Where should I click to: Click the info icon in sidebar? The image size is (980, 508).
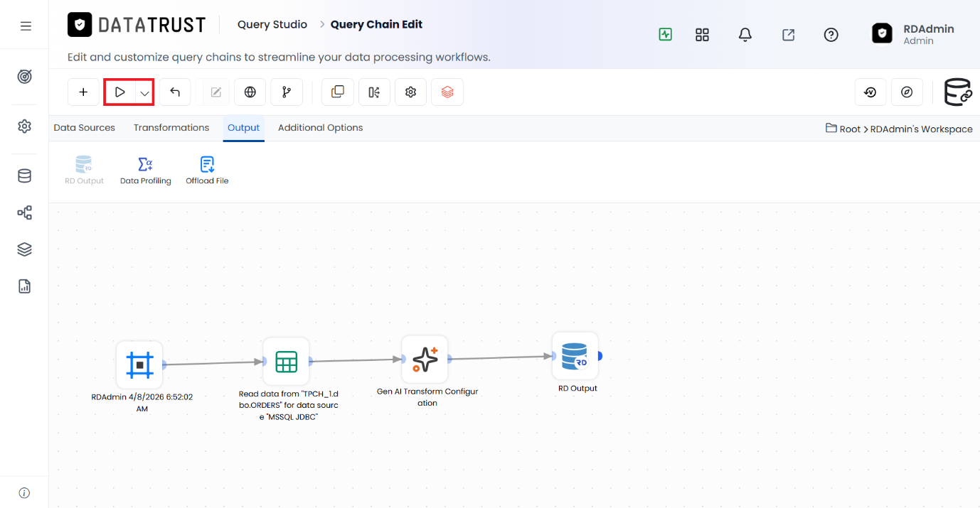[25, 493]
